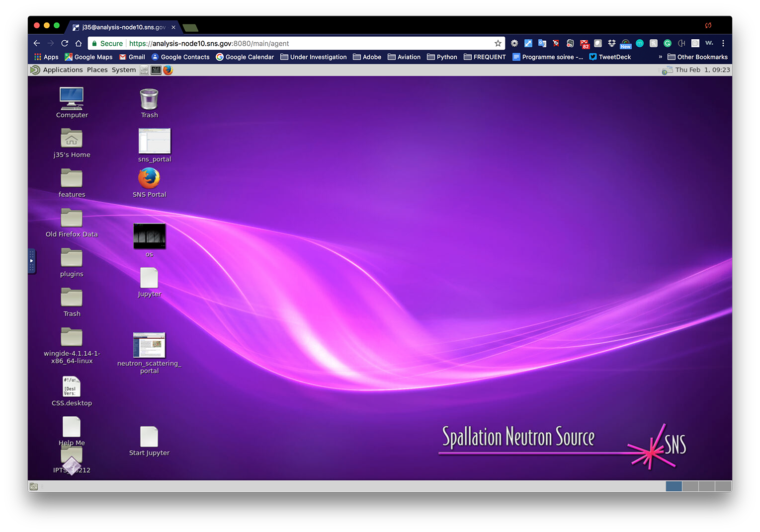
Task: Open the Computer desktop icon
Action: (x=72, y=98)
